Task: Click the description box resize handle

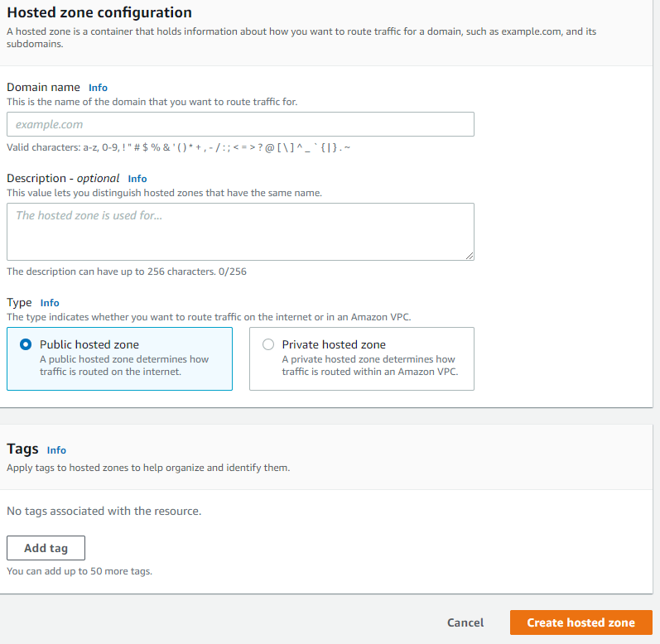Action: point(470,256)
